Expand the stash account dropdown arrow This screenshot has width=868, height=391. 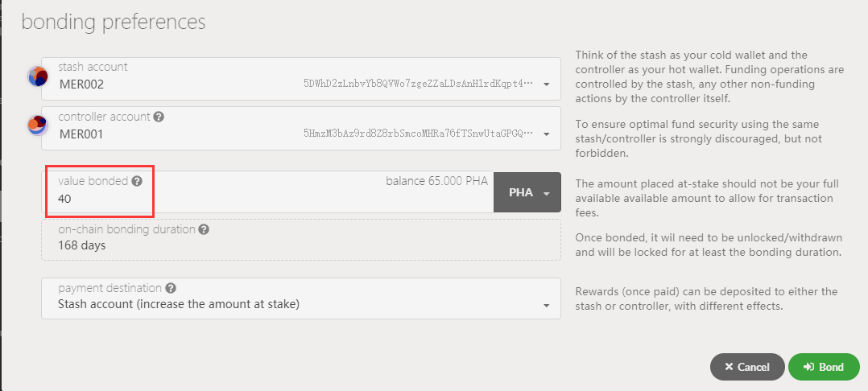pos(547,84)
